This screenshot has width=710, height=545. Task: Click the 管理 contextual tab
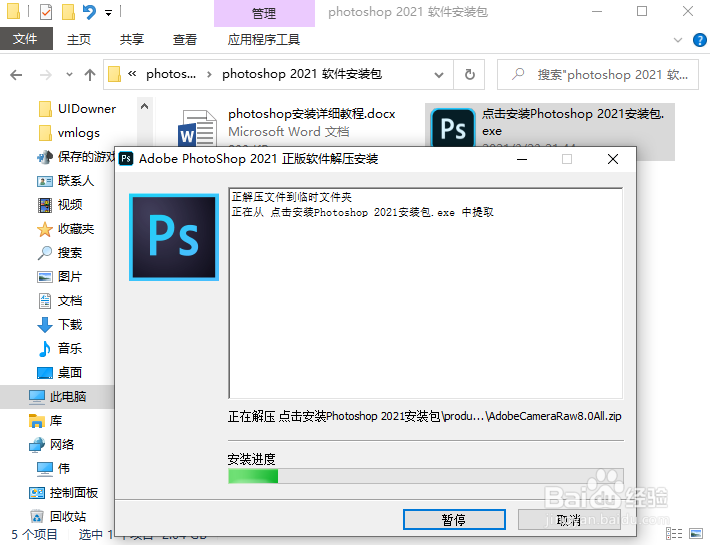(264, 14)
